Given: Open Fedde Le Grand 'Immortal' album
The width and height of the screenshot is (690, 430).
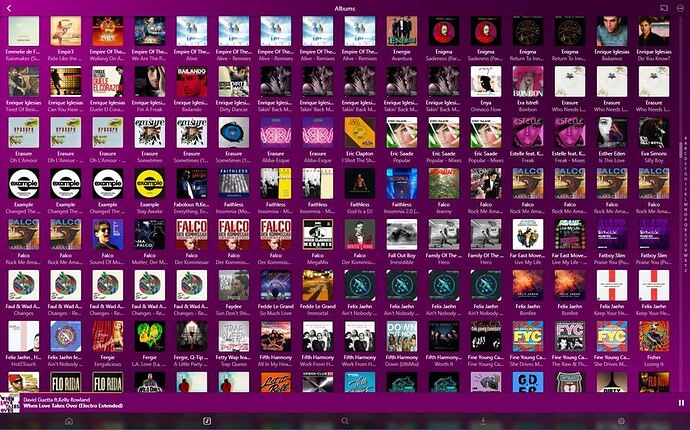Looking at the screenshot, I should [318, 285].
